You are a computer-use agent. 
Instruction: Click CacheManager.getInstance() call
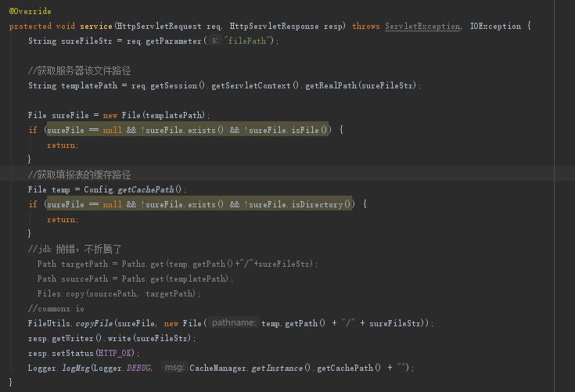pos(250,368)
